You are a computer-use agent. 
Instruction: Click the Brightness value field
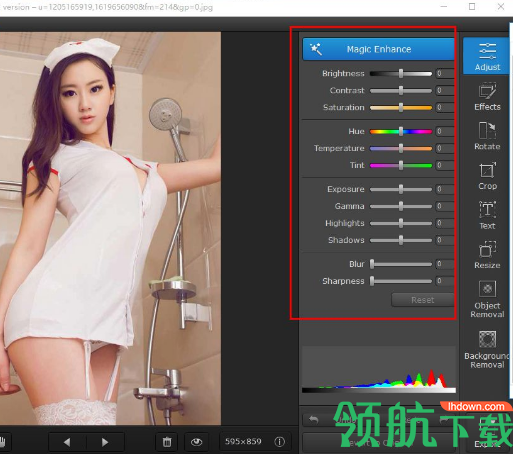pos(445,73)
